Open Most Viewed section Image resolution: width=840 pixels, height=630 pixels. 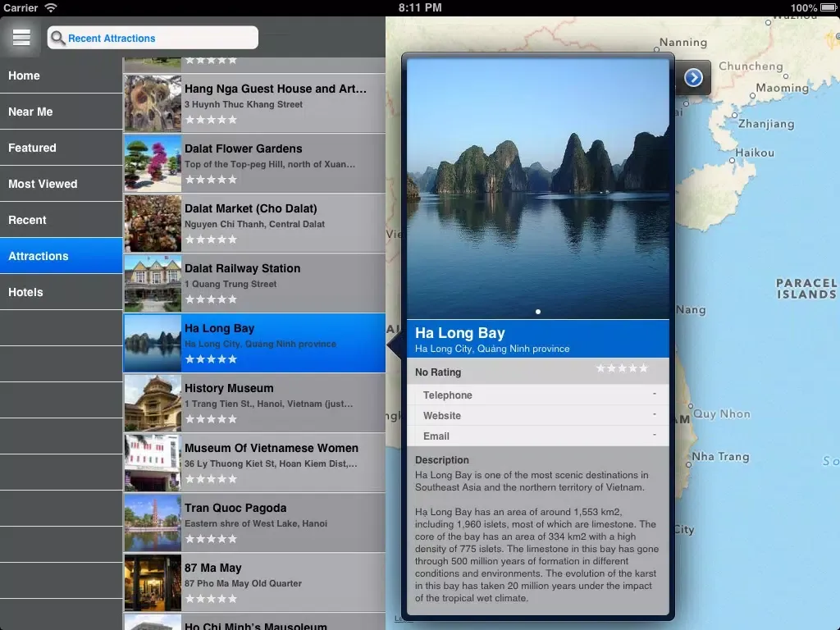coord(61,184)
